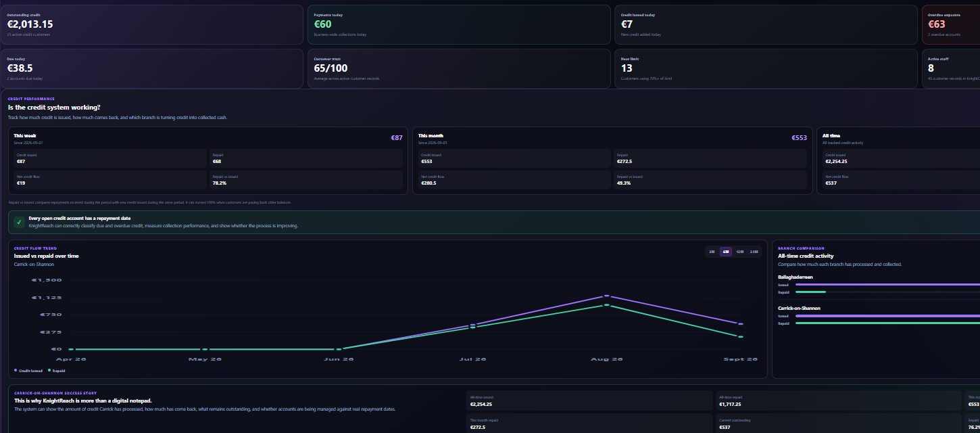Click the This week Repaid €68 tile
Image resolution: width=980 pixels, height=433 pixels.
(x=306, y=158)
